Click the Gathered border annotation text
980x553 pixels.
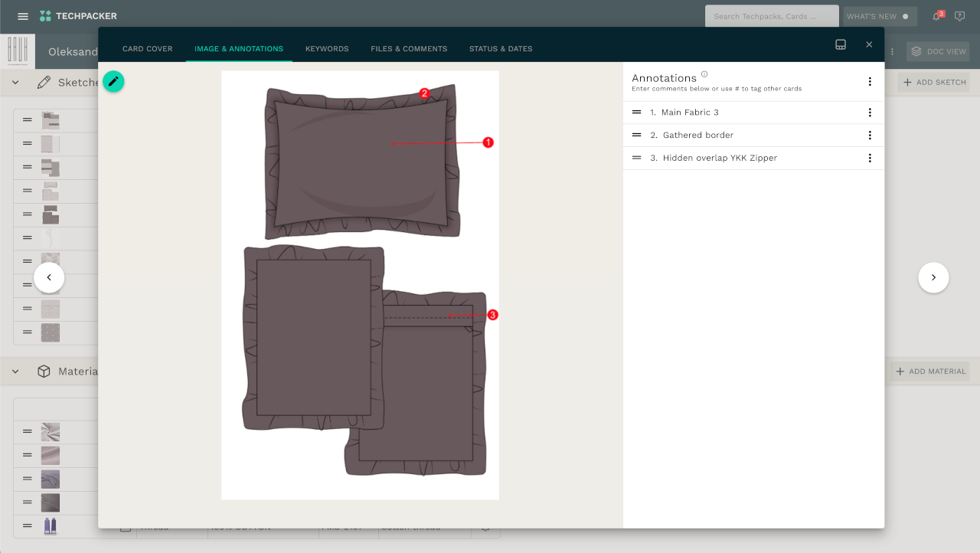coord(698,136)
